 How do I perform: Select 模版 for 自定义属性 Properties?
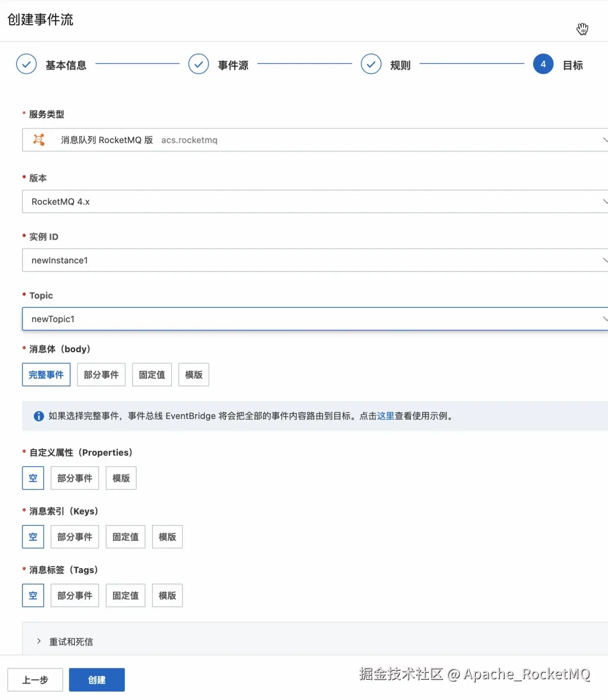tap(121, 478)
